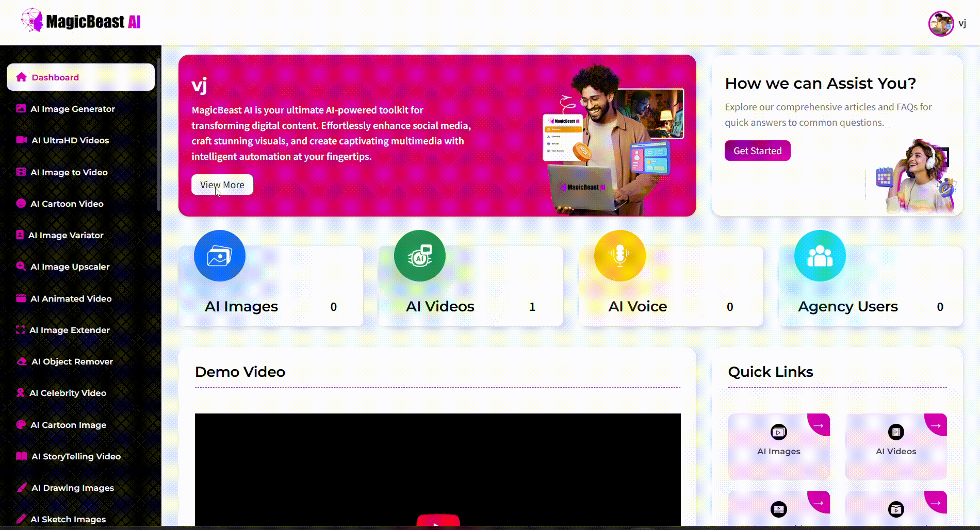Screen dimensions: 980x530
Task: Click the View More button
Action: [x=222, y=185]
